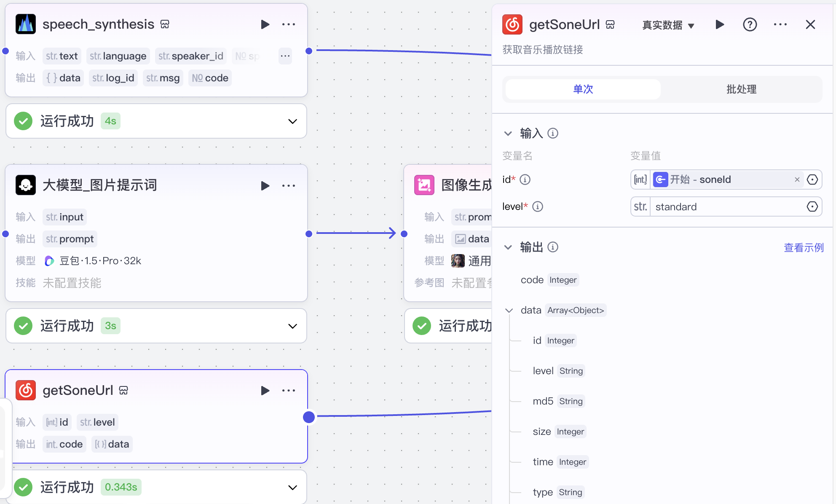
Task: Expand the data Array<Object> output
Action: tap(509, 310)
